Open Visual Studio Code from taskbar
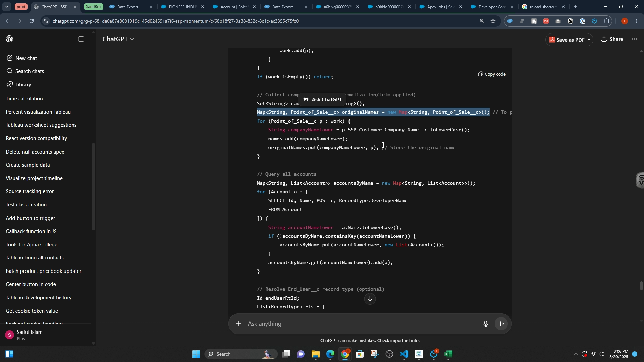This screenshot has width=644, height=362. (x=405, y=354)
